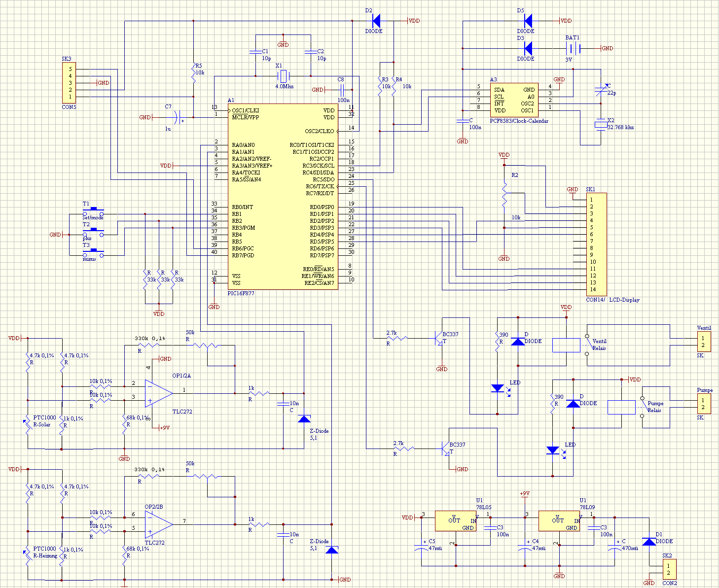Click the "RC4/SDI/SDA" pin label
The image size is (719, 588).
pyautogui.click(x=318, y=173)
